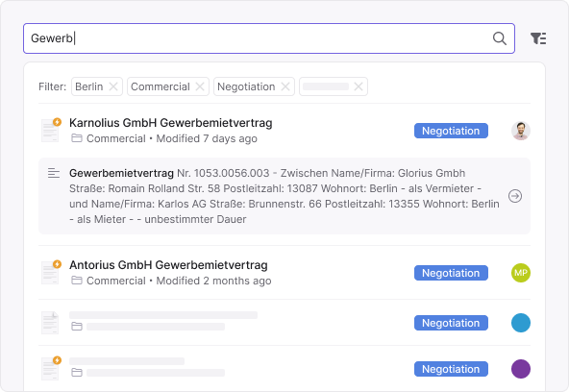Open the filter options icon
Screen dimensions: 569x392
click(538, 38)
